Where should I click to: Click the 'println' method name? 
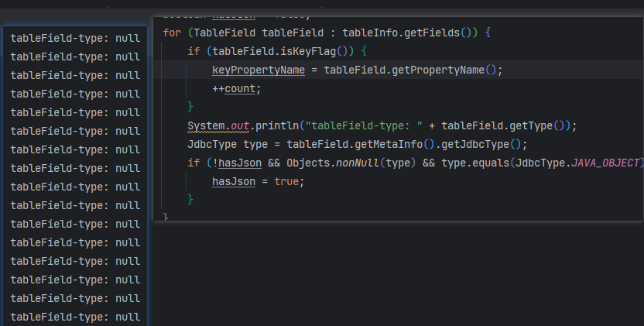click(x=277, y=125)
